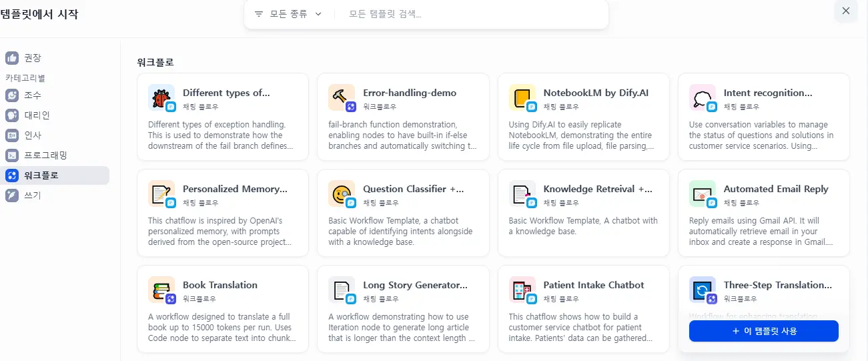Open the Different types of... template title
Screen dimensions: 868x361
tap(226, 93)
